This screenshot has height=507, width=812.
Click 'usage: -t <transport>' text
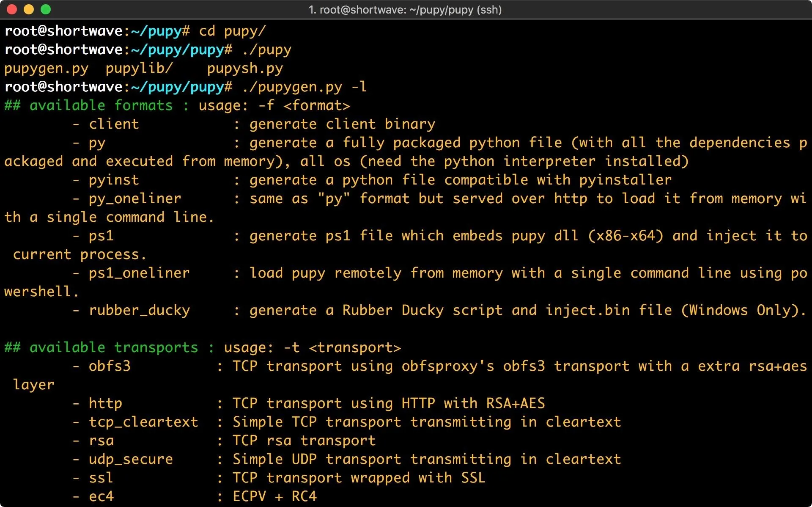click(x=313, y=348)
